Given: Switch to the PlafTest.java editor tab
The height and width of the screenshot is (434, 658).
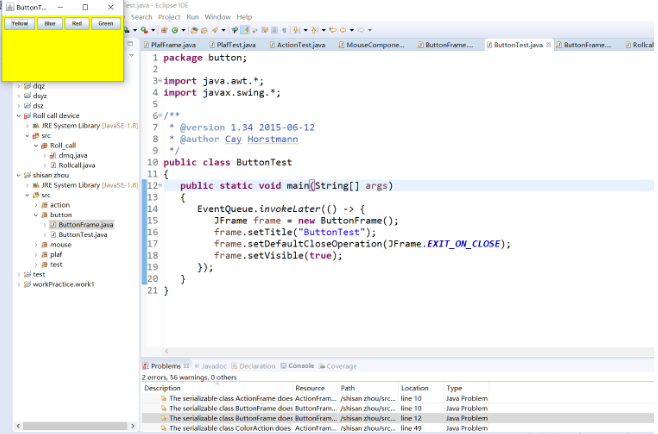Looking at the screenshot, I should [233, 44].
